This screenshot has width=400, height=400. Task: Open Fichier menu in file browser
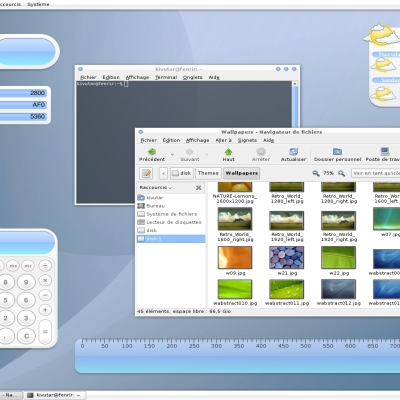(x=149, y=140)
